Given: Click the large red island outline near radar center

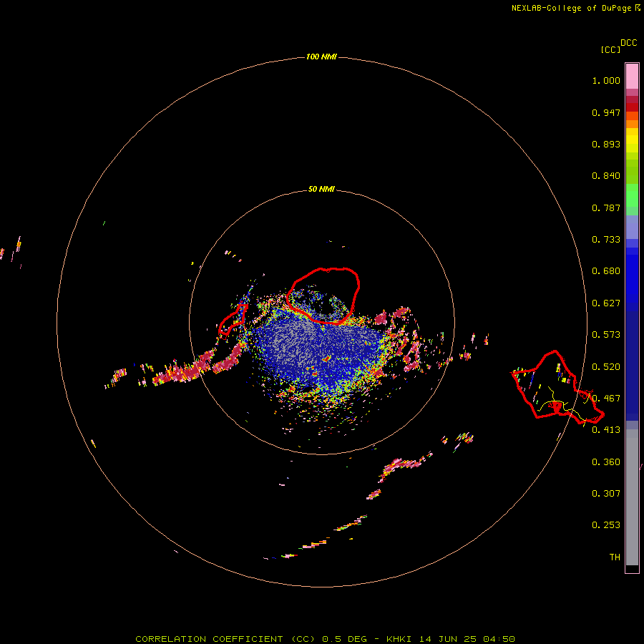Looking at the screenshot, I should [323, 296].
